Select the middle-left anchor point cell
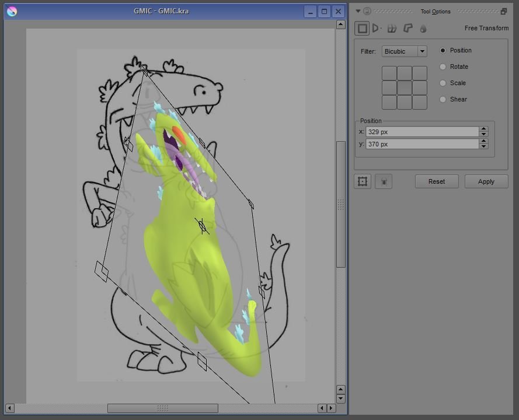Image resolution: width=519 pixels, height=420 pixels. pyautogui.click(x=389, y=88)
